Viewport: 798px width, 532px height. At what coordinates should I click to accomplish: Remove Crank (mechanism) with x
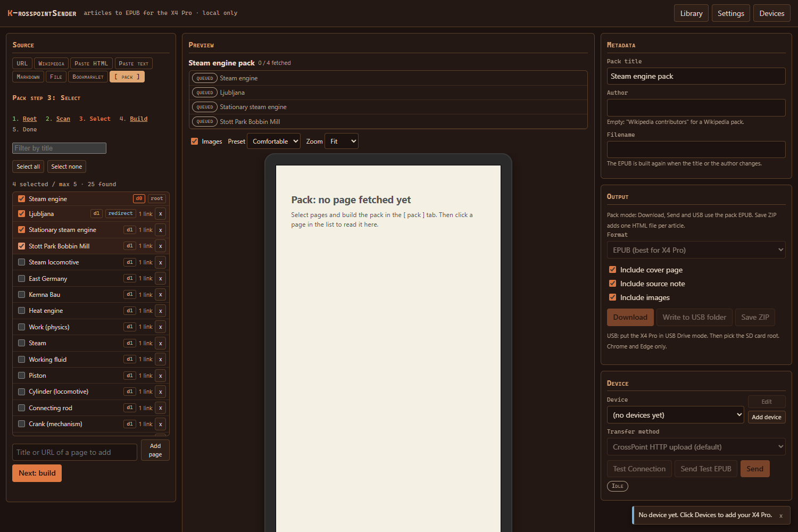coord(160,424)
